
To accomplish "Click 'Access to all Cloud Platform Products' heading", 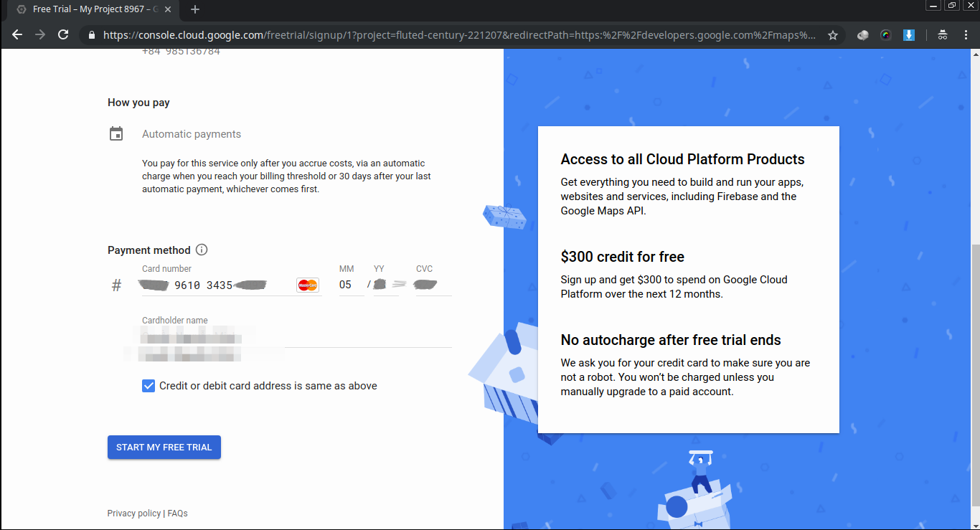I will pos(683,159).
